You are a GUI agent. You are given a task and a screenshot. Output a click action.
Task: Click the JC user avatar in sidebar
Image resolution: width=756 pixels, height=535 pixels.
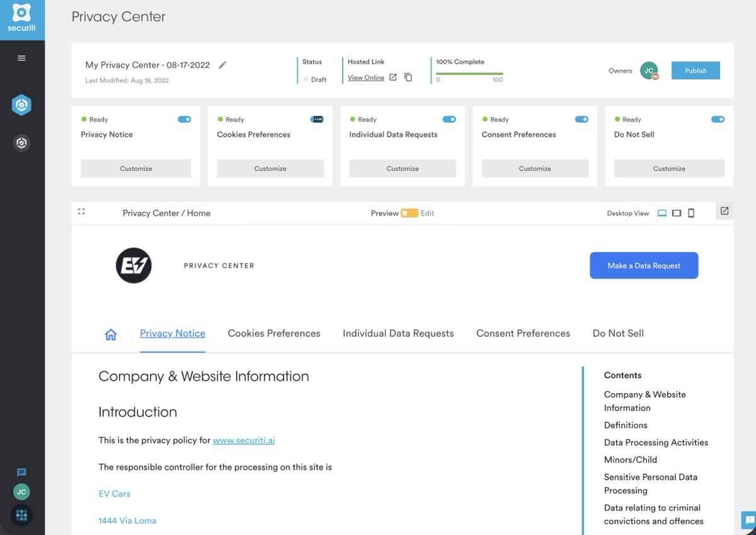click(21, 492)
